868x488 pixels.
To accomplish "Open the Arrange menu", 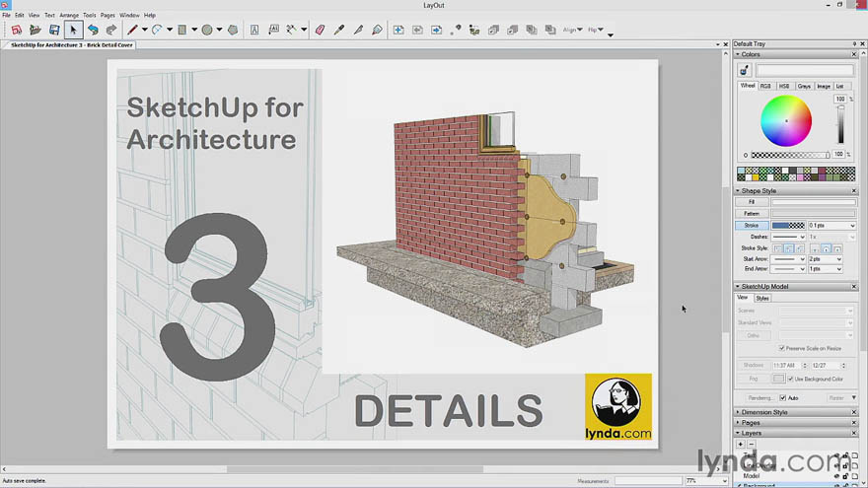I will coord(69,15).
